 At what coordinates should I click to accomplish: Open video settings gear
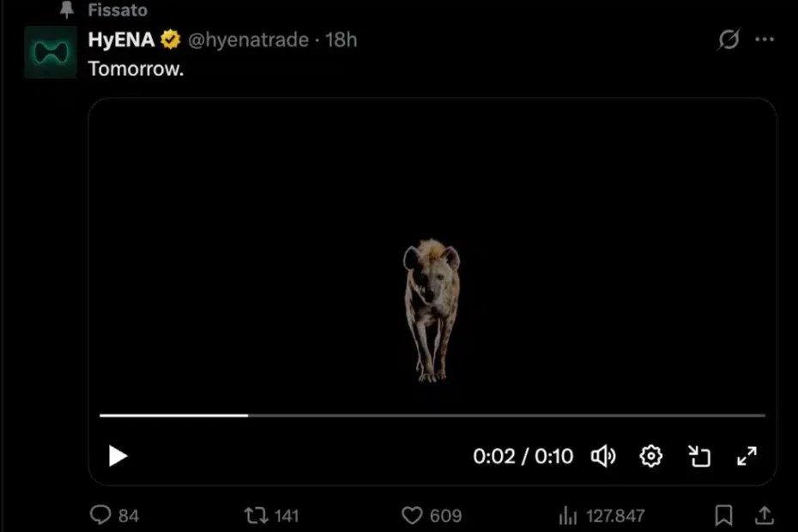651,456
